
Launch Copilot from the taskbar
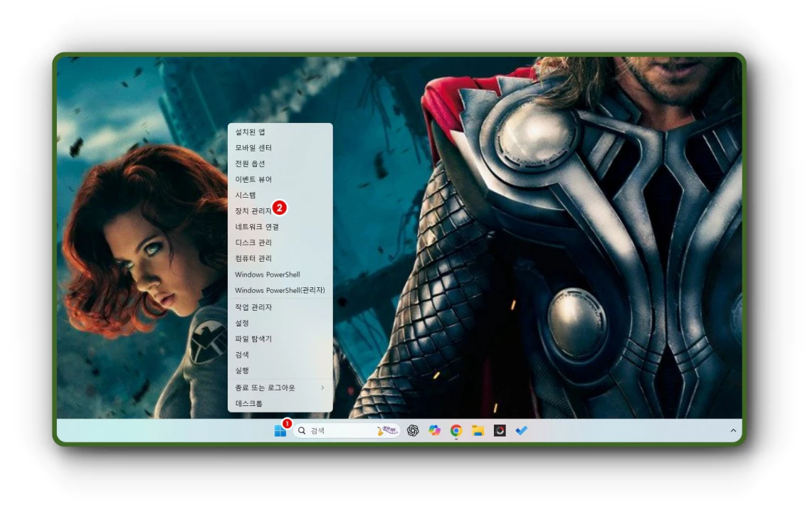(435, 431)
